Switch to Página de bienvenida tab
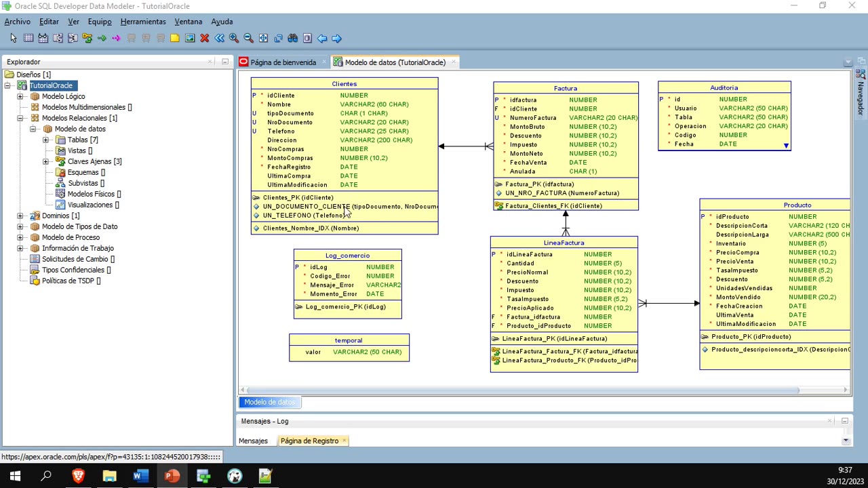The height and width of the screenshot is (488, 868). (x=283, y=62)
